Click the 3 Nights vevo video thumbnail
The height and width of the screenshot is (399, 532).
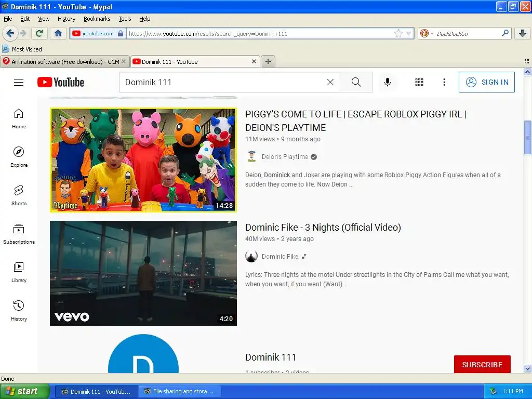(x=143, y=273)
